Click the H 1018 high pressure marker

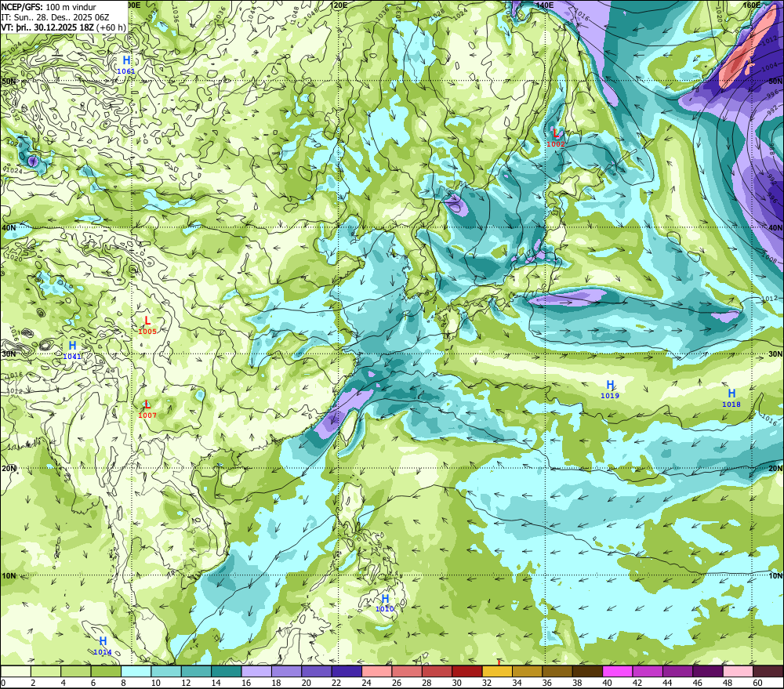click(x=731, y=398)
